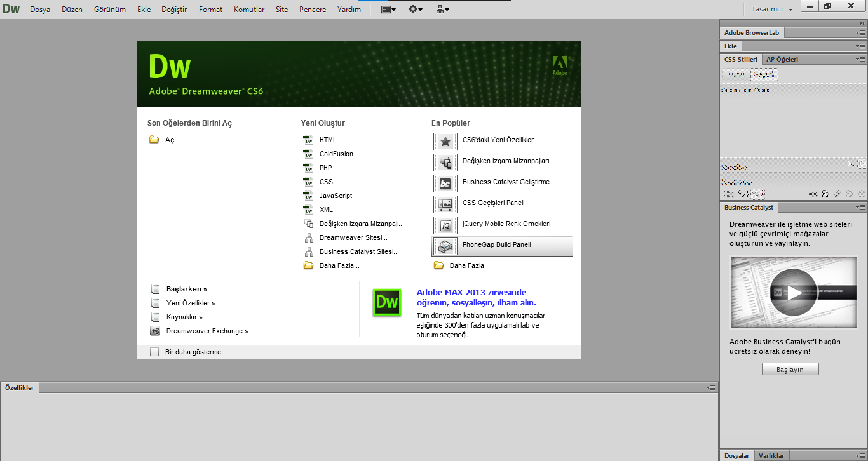The image size is (868, 461).
Task: Click the star icon for CS6'daki Yeni Özellikler
Action: (445, 141)
